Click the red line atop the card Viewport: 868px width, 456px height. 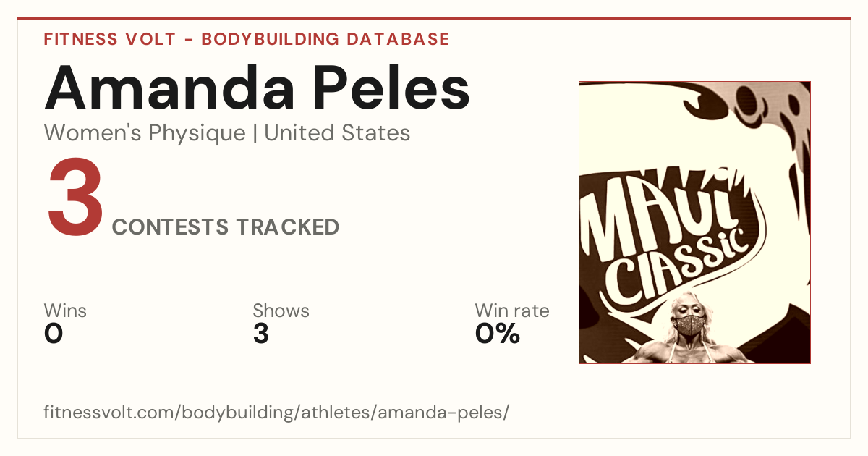click(x=434, y=20)
